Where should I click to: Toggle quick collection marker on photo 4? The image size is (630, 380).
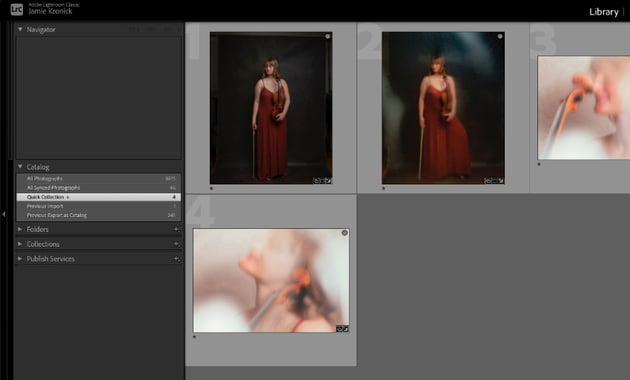[345, 233]
